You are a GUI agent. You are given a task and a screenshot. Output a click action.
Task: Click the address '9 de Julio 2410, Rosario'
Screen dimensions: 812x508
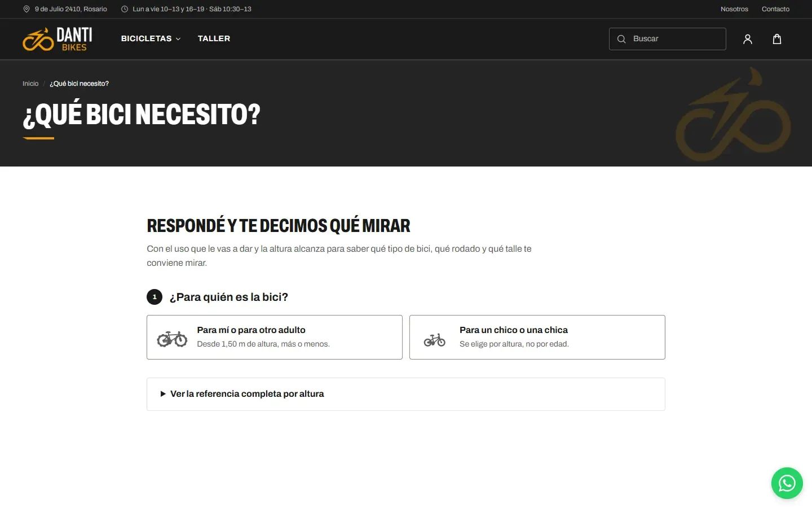(71, 9)
